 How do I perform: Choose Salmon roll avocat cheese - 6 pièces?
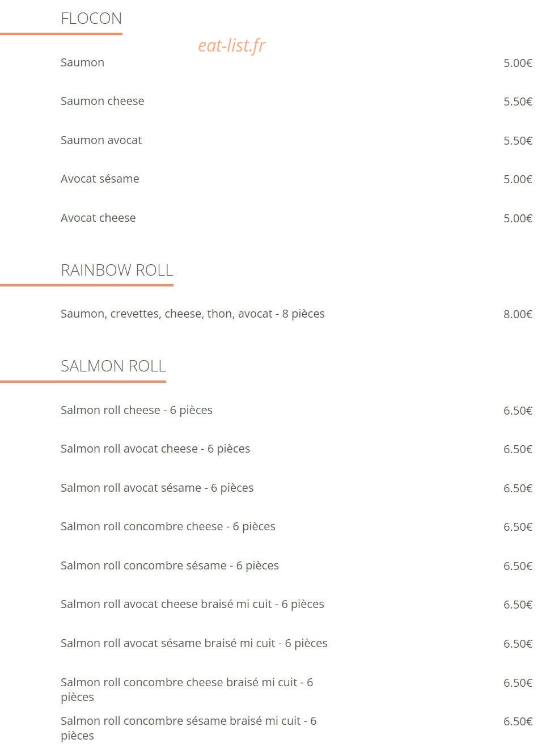(x=155, y=449)
